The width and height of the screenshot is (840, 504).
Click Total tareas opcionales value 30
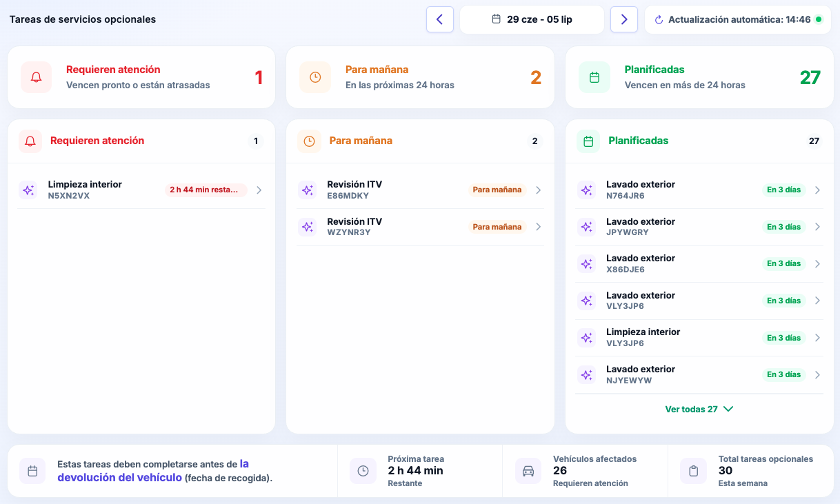(x=726, y=471)
